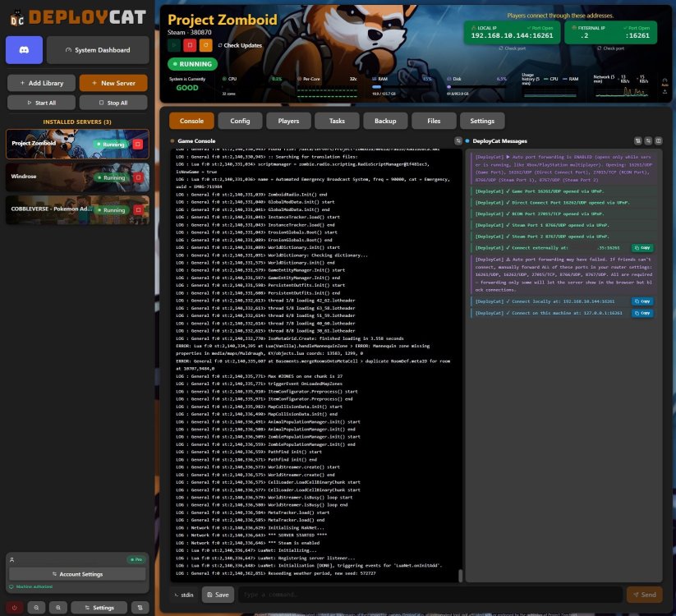Viewport: 676px width, 616px height.
Task: Open the Players tab
Action: coord(288,121)
